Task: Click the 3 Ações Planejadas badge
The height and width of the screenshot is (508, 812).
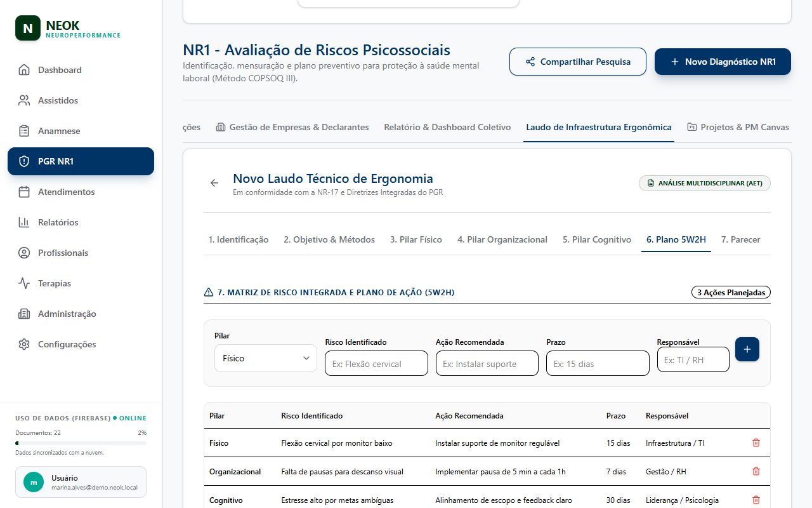Action: click(x=731, y=293)
